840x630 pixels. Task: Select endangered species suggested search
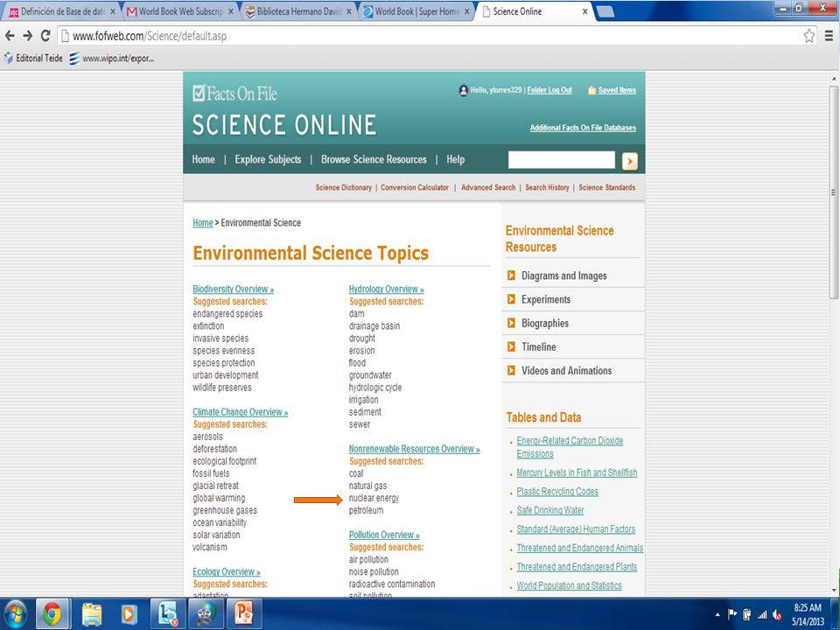(227, 314)
